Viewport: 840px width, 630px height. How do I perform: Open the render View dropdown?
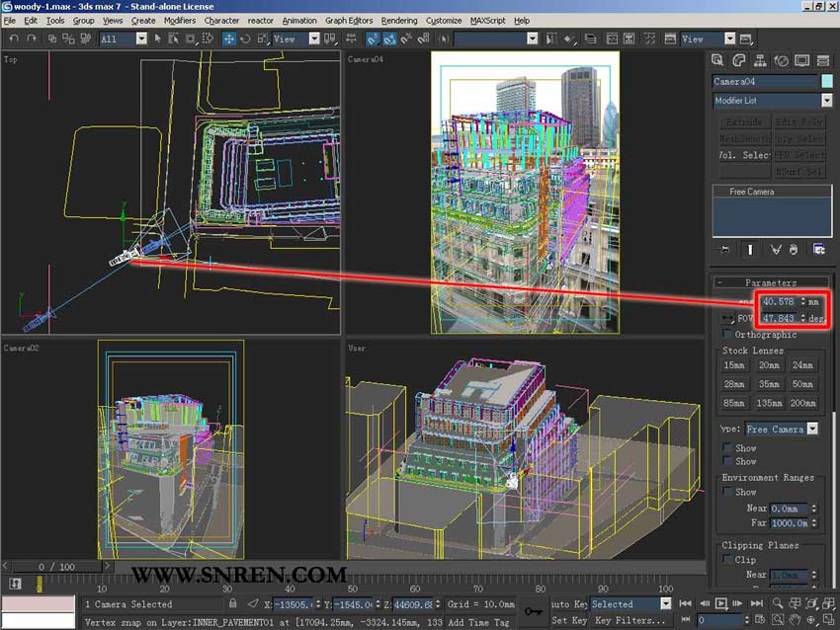729,39
